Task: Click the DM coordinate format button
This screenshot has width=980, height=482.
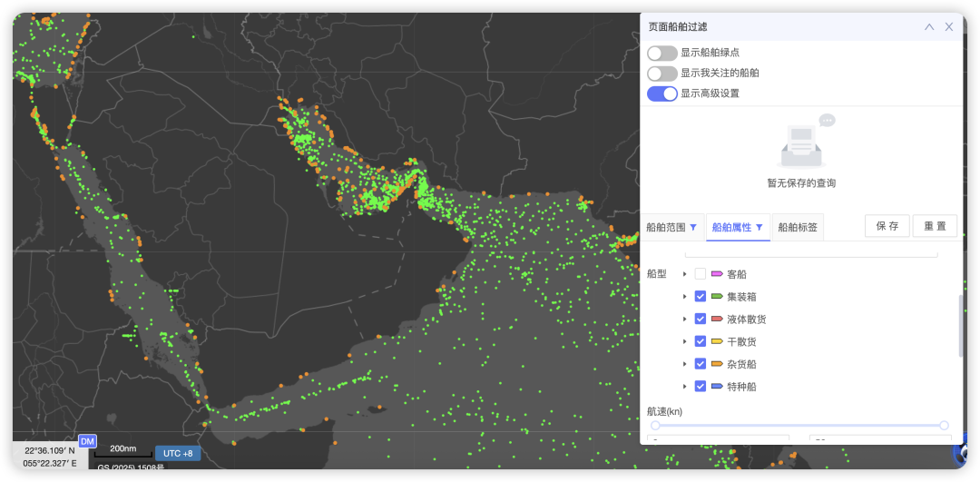Action: point(87,441)
